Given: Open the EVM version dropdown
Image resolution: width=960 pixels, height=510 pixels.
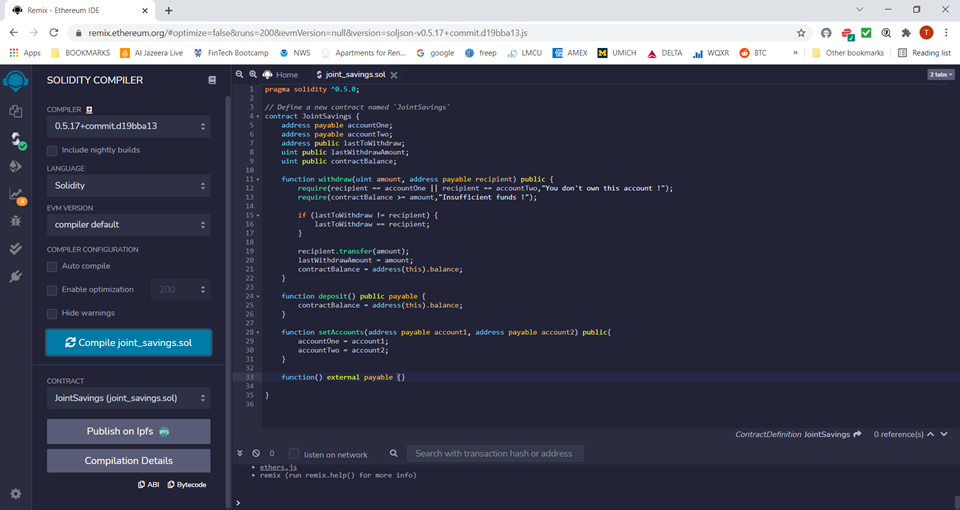Looking at the screenshot, I should pyautogui.click(x=129, y=225).
